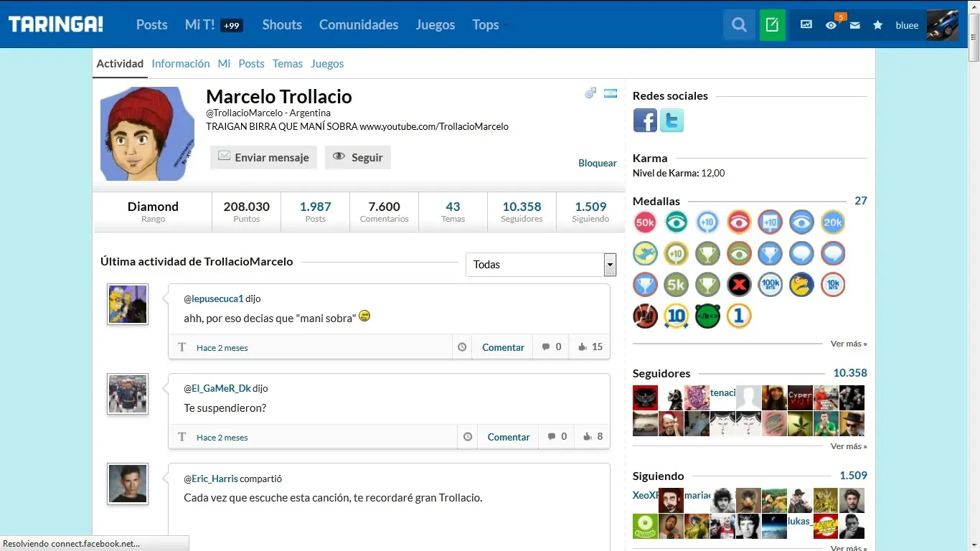This screenshot has height=551, width=980.
Task: Click the green create post icon
Action: [x=773, y=25]
